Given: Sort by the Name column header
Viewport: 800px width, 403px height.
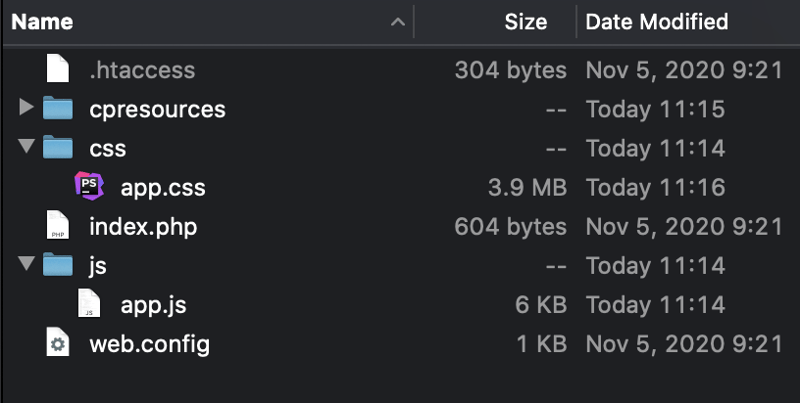Looking at the screenshot, I should [43, 21].
